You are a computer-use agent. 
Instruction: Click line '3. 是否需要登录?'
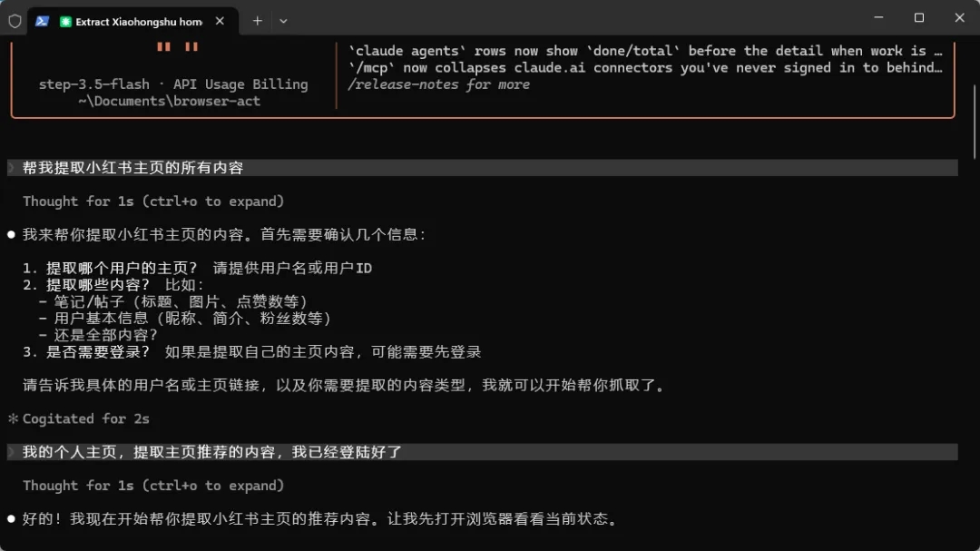point(252,352)
